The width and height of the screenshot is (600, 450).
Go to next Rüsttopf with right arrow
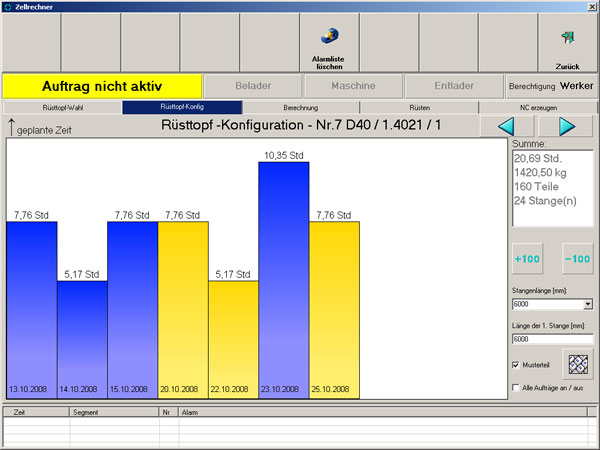[x=566, y=126]
